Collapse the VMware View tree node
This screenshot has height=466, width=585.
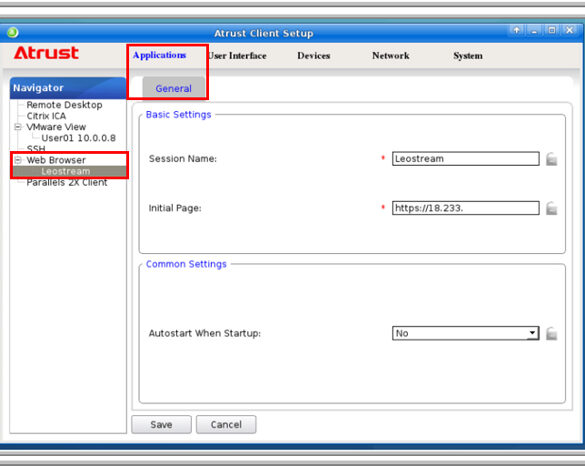pyautogui.click(x=18, y=127)
